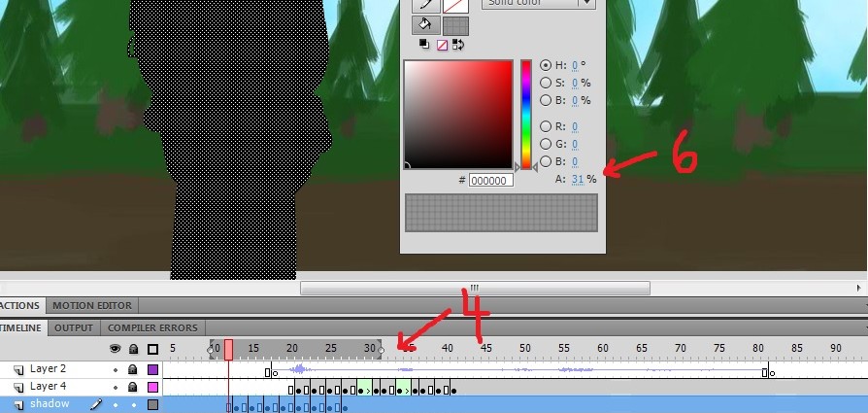This screenshot has height=413, width=868.
Task: Click Layer 4 purple outline color swatch
Action: 152,387
